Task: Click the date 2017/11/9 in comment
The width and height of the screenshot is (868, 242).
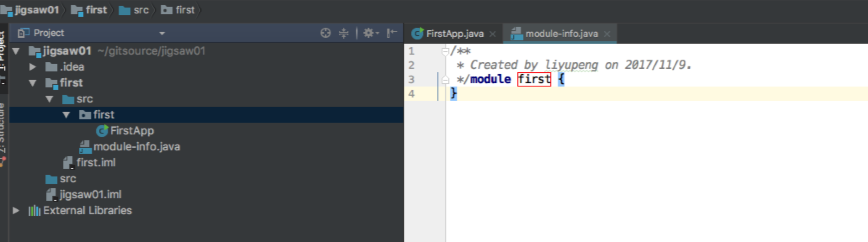Action: 655,65
